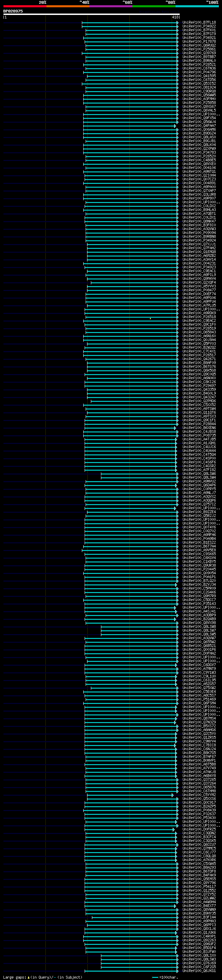This screenshot has width=222, height=980.
Task: Click the alignment bar for UniRef100_B7FL18
Action: click(x=130, y=23)
